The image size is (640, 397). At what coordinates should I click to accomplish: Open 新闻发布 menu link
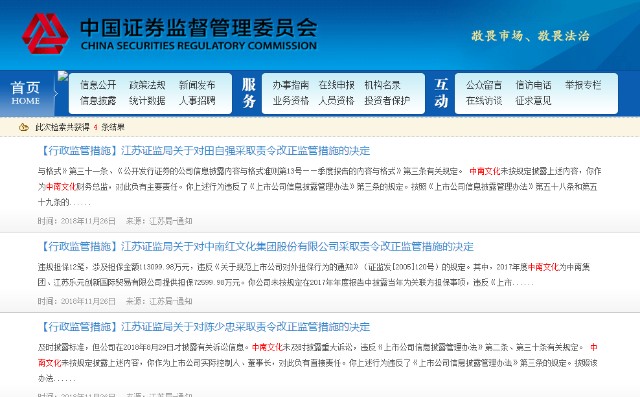pos(197,85)
